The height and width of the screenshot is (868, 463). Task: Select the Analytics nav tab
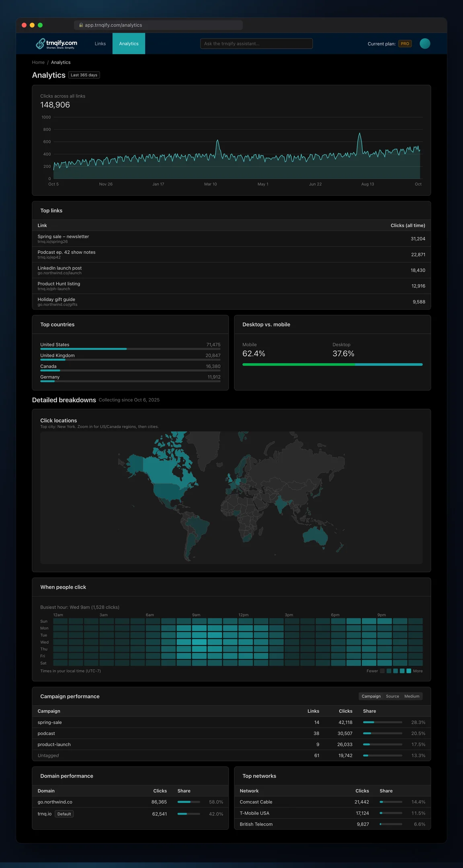click(129, 43)
